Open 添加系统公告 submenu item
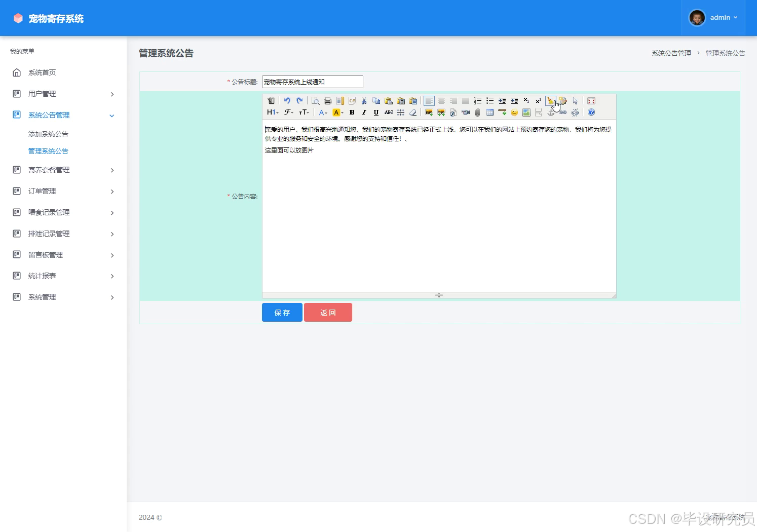 (x=48, y=134)
